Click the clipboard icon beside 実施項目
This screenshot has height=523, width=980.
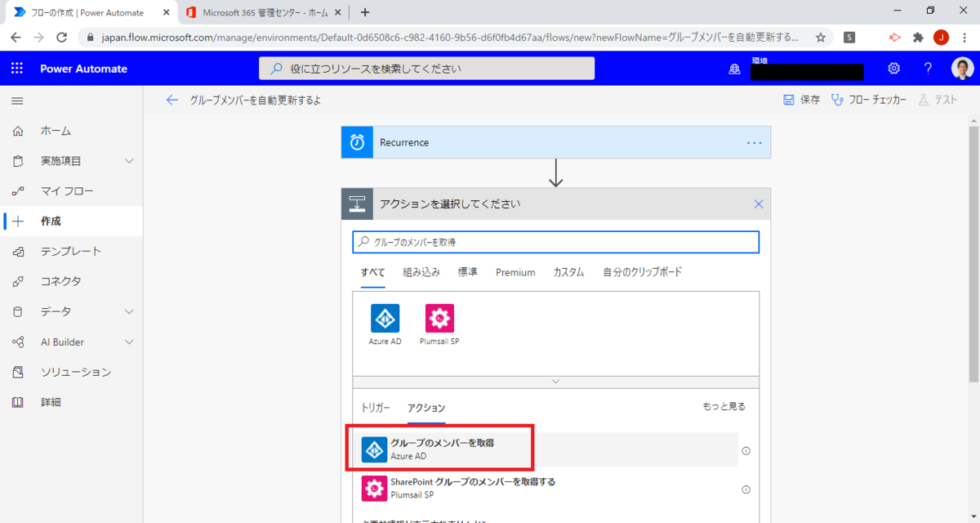point(18,161)
